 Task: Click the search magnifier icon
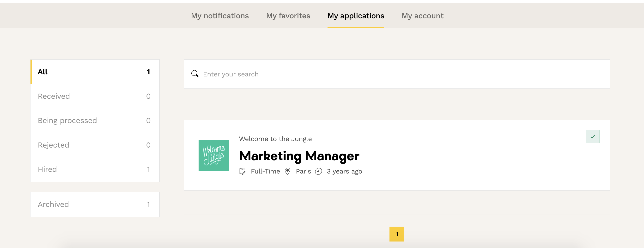195,74
